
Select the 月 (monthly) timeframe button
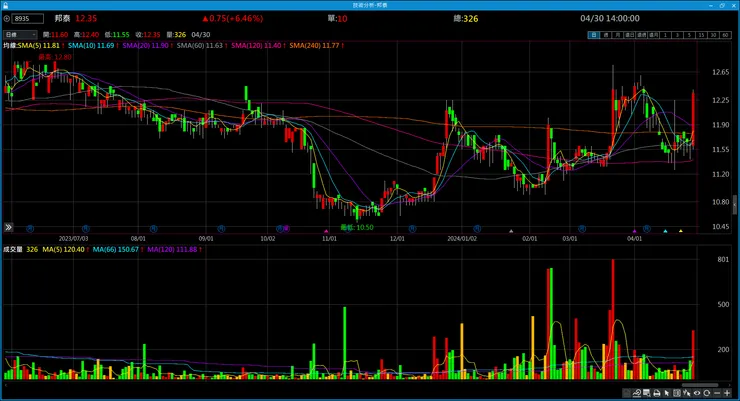click(x=617, y=35)
